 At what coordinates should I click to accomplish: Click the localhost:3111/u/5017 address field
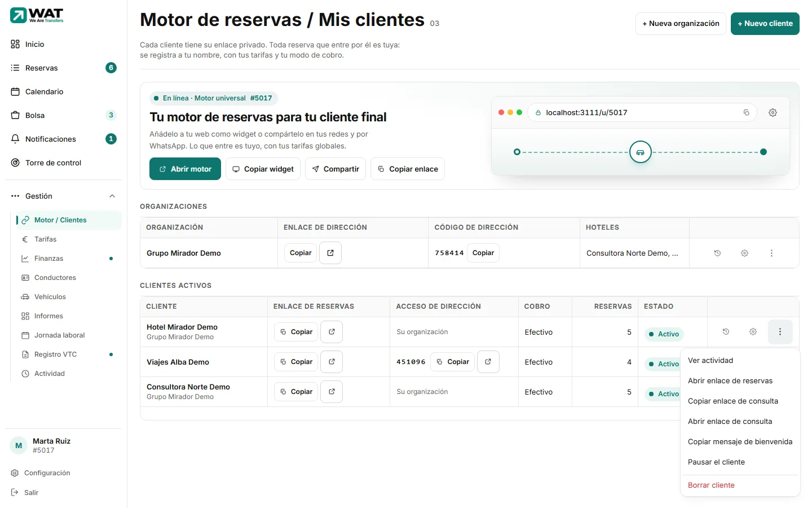(x=642, y=112)
